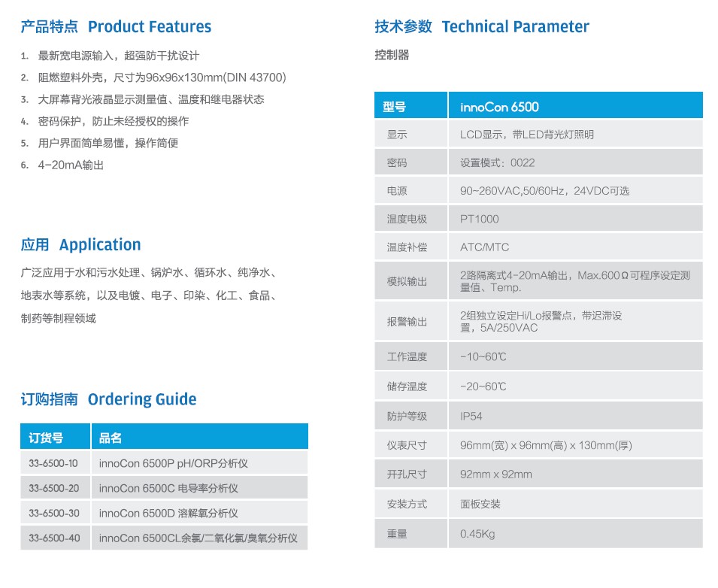Click 'innoCon 6500C 电导率分析仪'
Screen dimensions: 718x588
point(168,489)
